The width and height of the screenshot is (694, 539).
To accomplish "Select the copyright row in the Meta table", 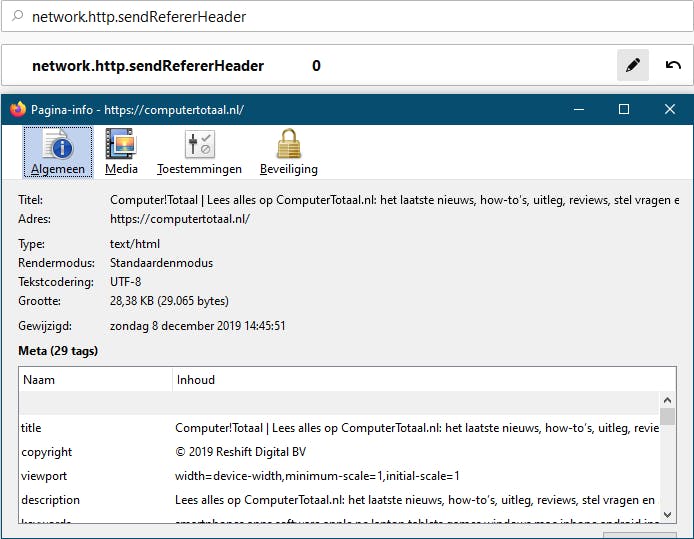I will (x=339, y=452).
